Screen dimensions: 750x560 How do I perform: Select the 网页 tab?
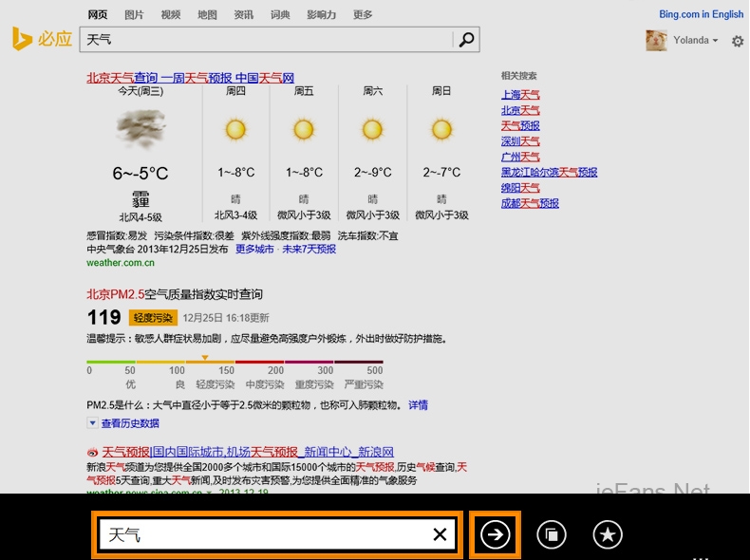coord(98,15)
